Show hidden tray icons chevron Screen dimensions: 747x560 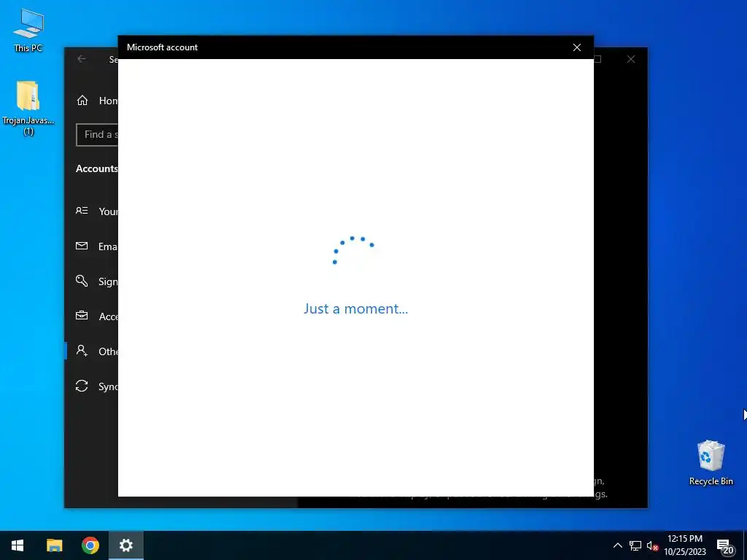pyautogui.click(x=617, y=545)
